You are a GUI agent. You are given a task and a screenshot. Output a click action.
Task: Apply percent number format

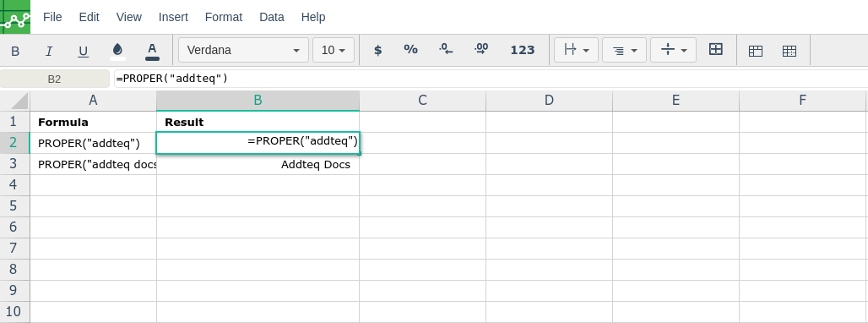[410, 50]
